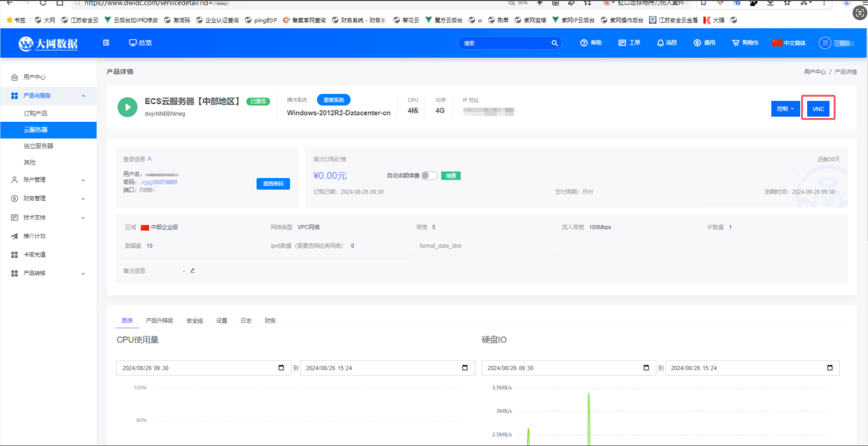Image resolution: width=868 pixels, height=446 pixels.
Task: Open the 消息 notifications bell
Action: [667, 43]
